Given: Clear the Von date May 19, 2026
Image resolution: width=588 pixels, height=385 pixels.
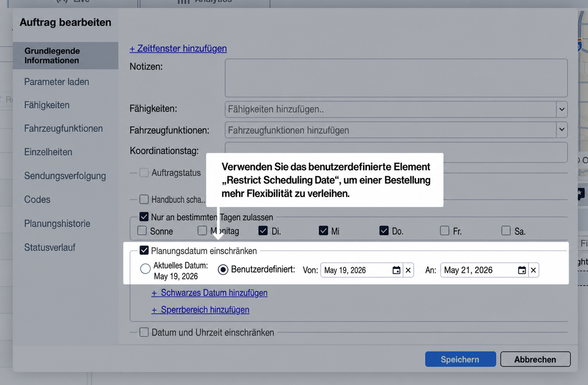Looking at the screenshot, I should 408,270.
